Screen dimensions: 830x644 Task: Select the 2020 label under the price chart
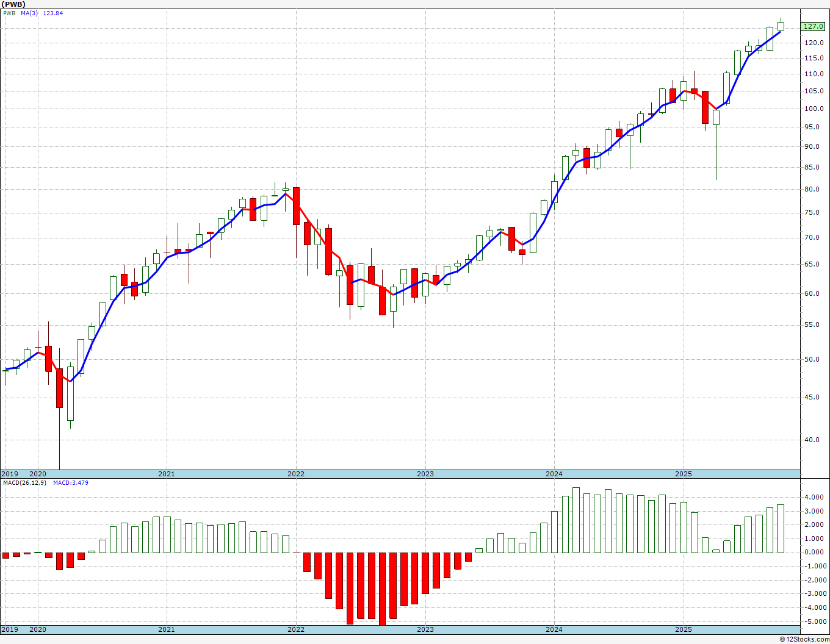point(38,474)
